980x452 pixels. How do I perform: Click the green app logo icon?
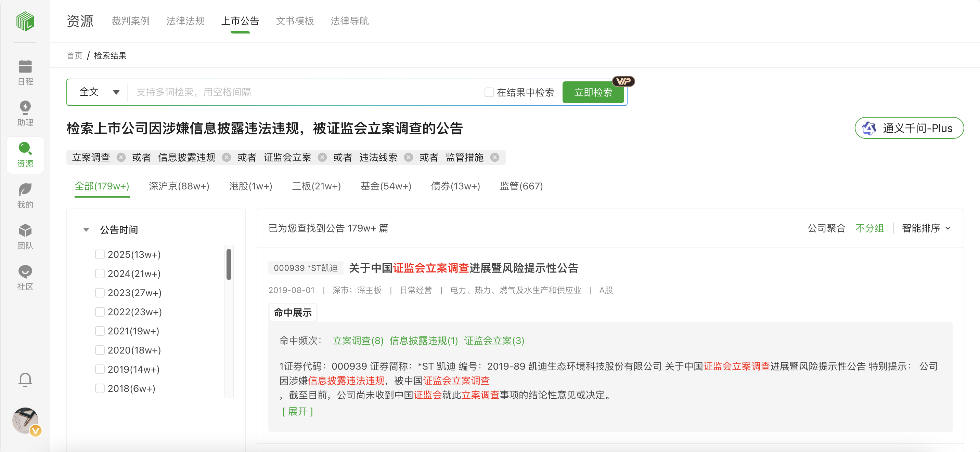(x=25, y=21)
